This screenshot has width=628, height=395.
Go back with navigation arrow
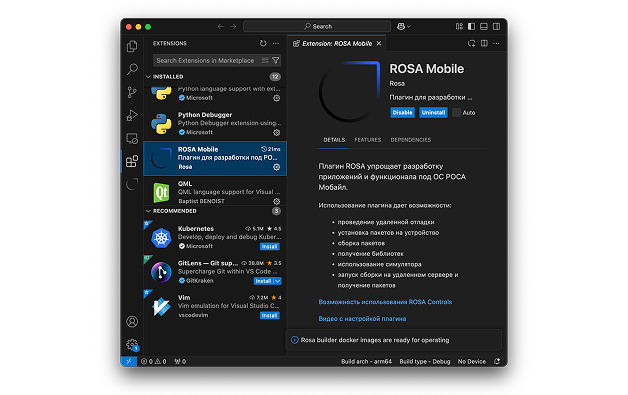coord(220,26)
